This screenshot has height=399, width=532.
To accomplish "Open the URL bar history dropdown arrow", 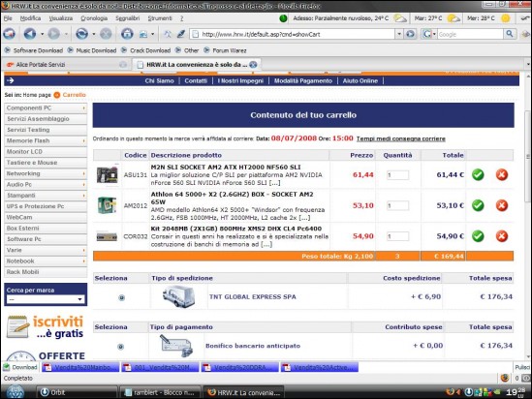I will point(399,34).
